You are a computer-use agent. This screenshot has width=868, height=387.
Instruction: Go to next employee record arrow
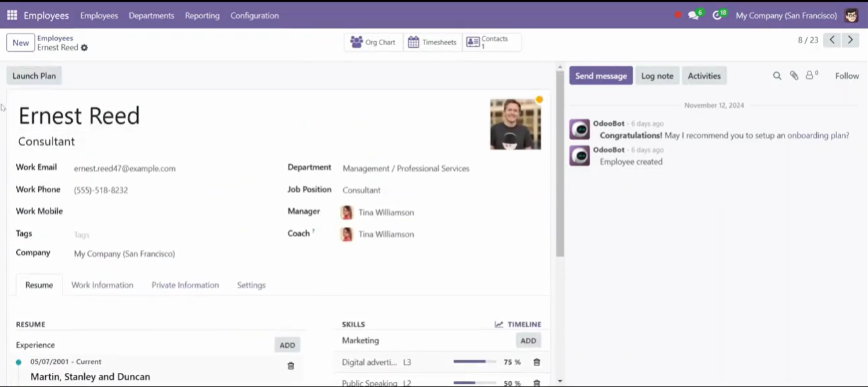851,40
